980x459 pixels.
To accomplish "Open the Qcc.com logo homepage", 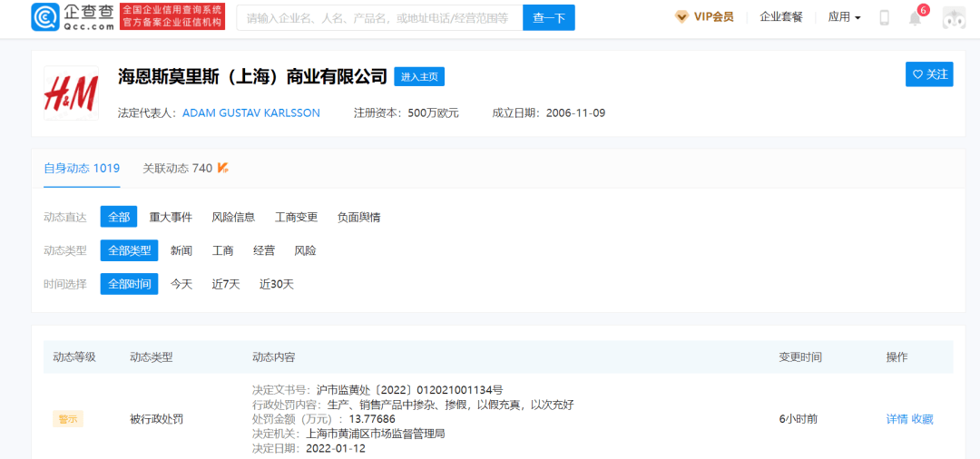I will [72, 17].
